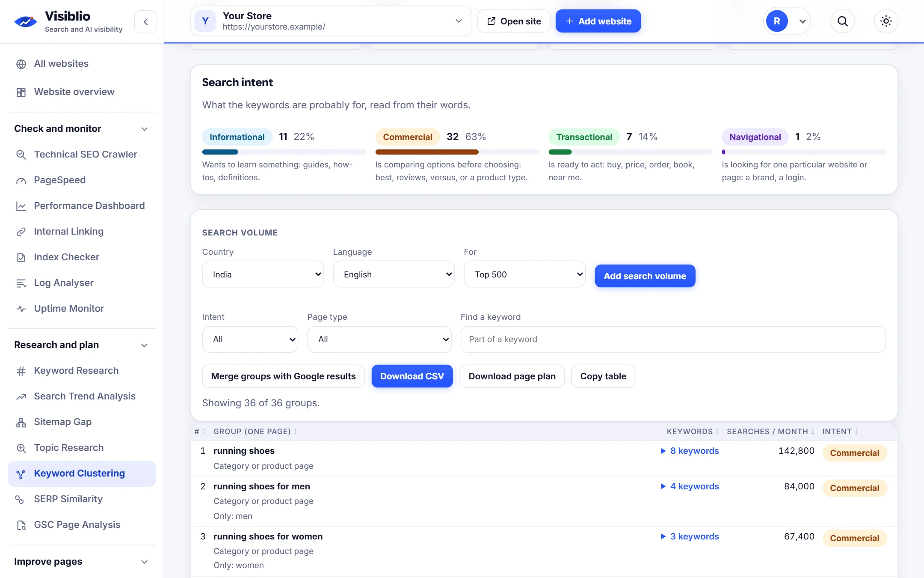Go to Website overview
The height and width of the screenshot is (578, 924).
click(82, 92)
